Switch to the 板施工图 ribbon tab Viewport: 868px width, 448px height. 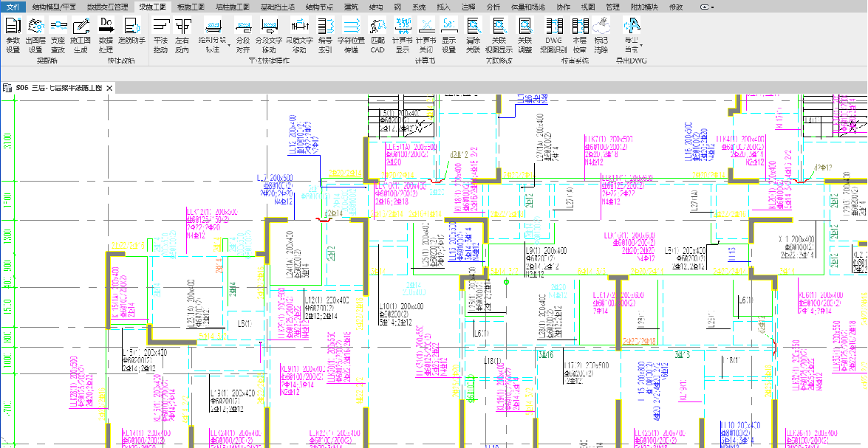pos(191,6)
